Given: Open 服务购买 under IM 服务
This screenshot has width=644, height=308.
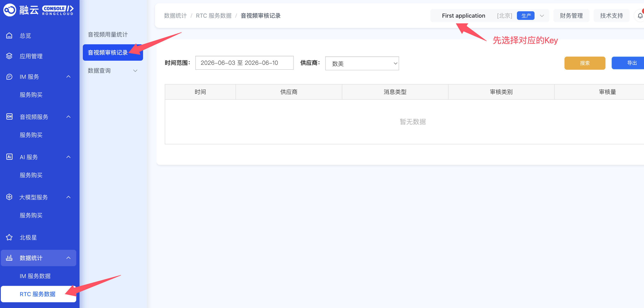Looking at the screenshot, I should point(31,95).
